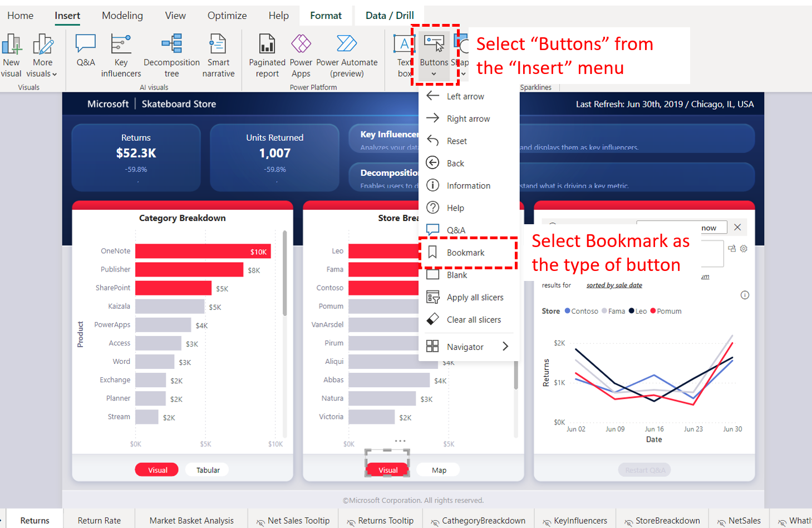Viewport: 812px width, 528px height.
Task: Open the Market Basket Analysis page
Action: 191,521
